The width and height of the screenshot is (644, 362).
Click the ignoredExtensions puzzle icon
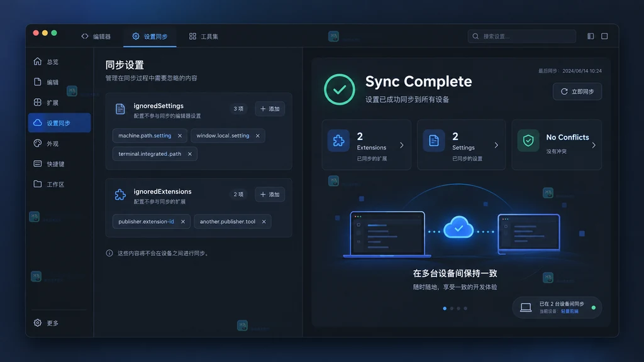[x=120, y=195]
